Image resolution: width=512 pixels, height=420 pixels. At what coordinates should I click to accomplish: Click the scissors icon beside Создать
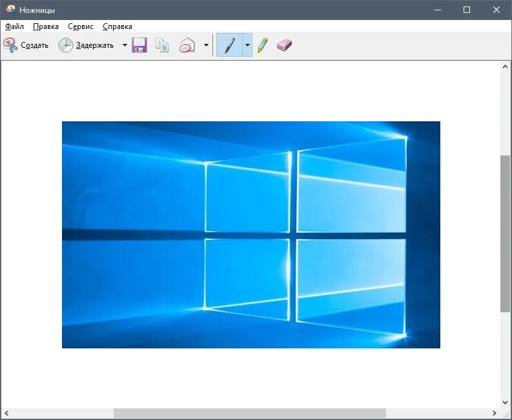pos(10,45)
